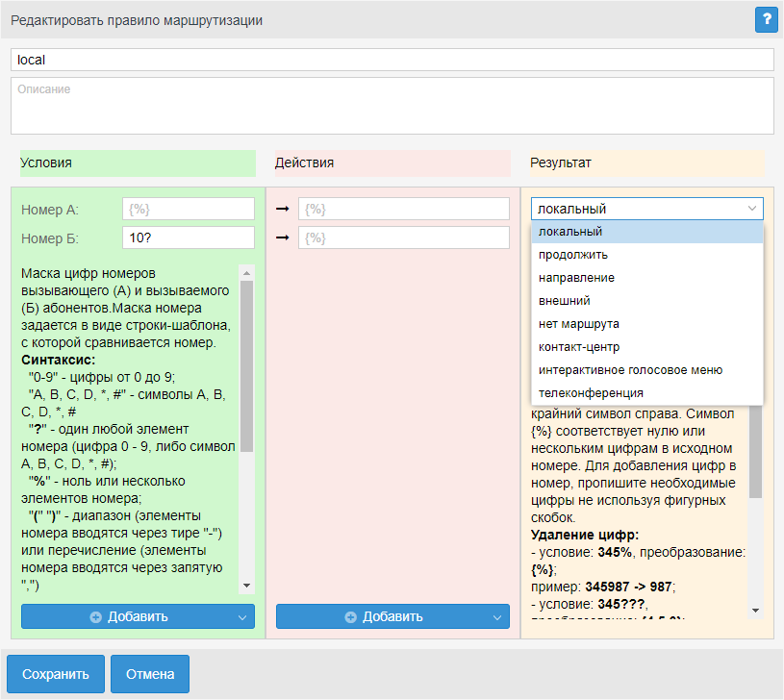Pick 'нет маршрута' in the result list
The image size is (784, 700).
647,324
